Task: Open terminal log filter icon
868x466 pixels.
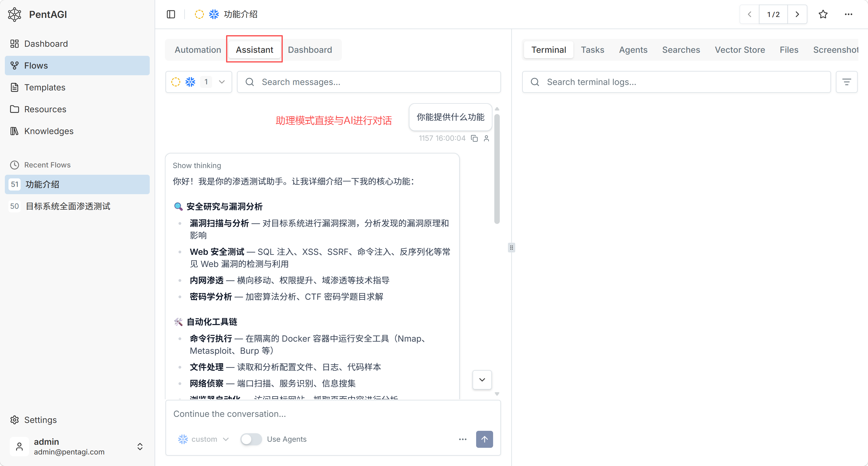Action: [846, 82]
